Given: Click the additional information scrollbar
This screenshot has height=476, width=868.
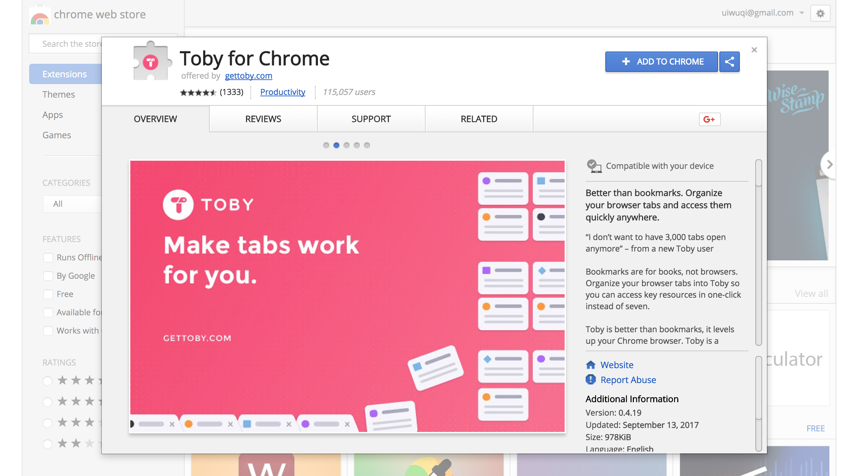Looking at the screenshot, I should pyautogui.click(x=759, y=403).
